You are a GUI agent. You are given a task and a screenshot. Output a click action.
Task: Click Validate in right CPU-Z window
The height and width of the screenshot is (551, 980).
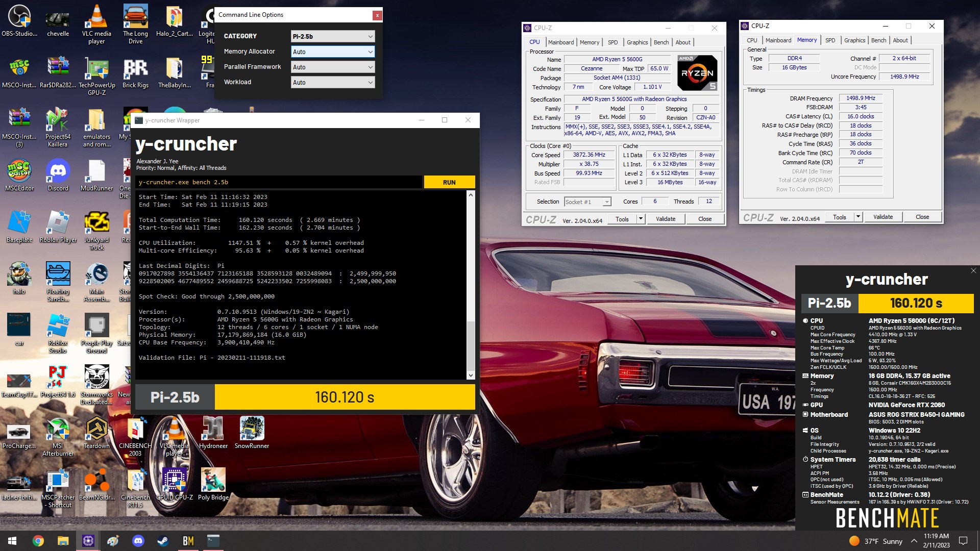click(883, 217)
